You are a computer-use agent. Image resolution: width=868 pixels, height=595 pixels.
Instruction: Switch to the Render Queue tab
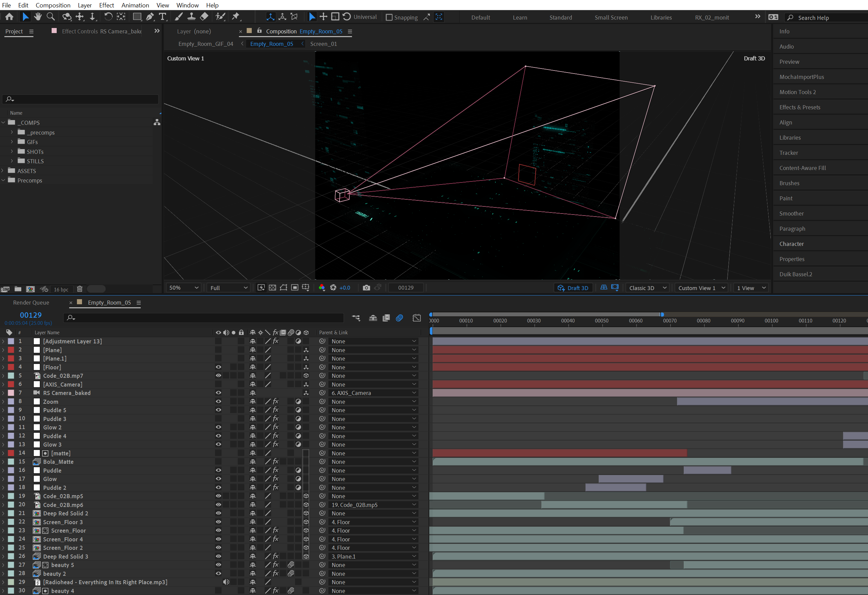point(31,302)
